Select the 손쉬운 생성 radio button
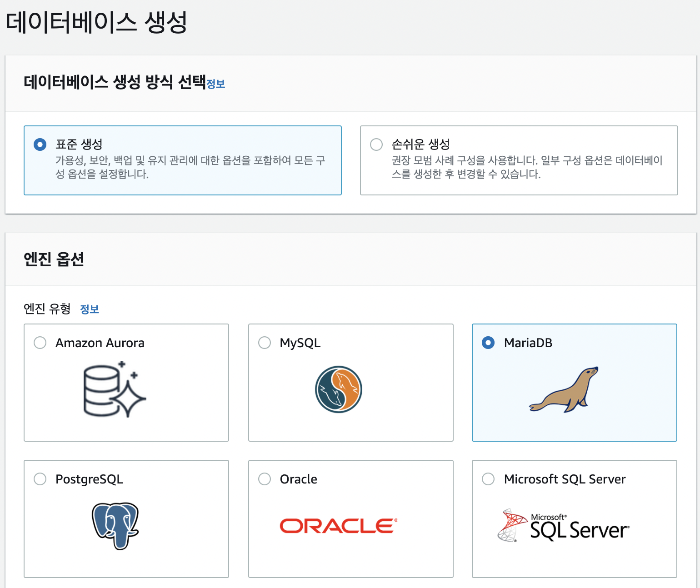 [x=376, y=145]
